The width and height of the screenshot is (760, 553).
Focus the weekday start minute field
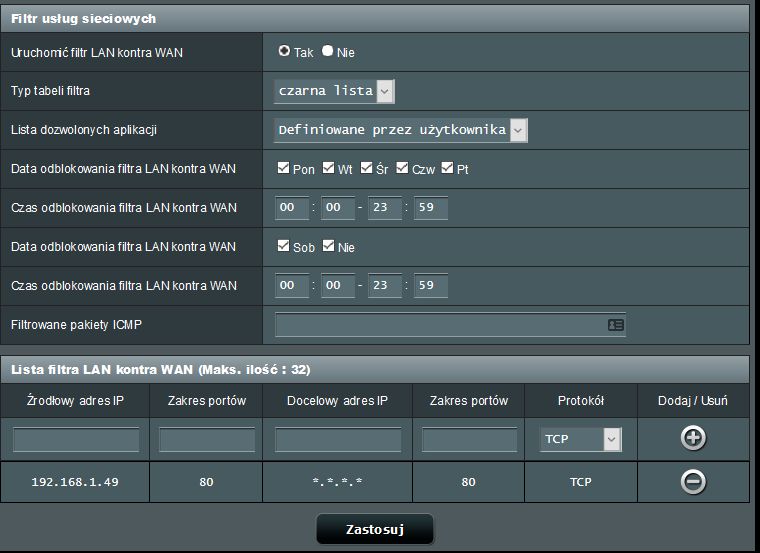(x=338, y=208)
